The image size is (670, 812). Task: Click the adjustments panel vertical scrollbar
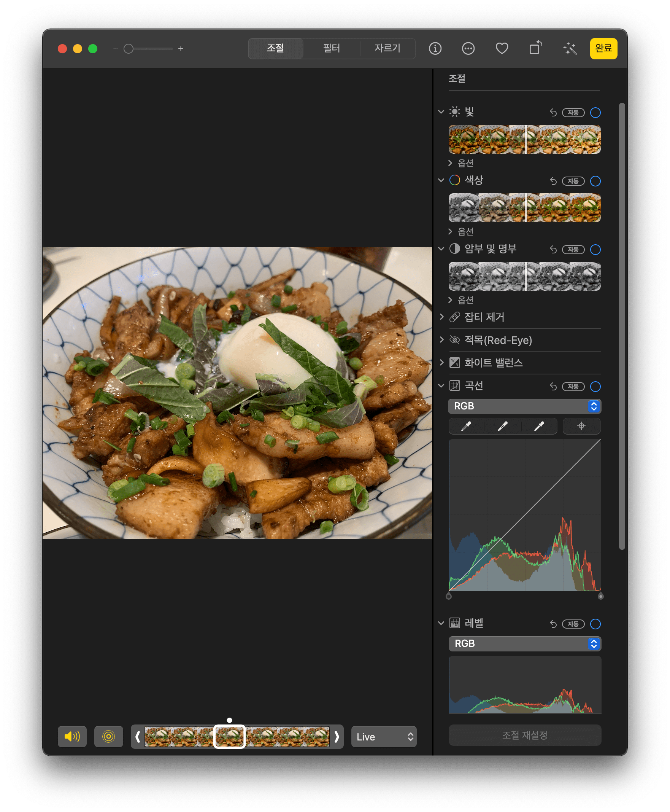click(622, 325)
